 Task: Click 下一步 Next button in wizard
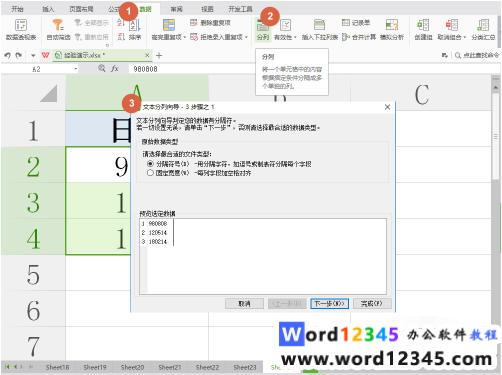click(329, 304)
